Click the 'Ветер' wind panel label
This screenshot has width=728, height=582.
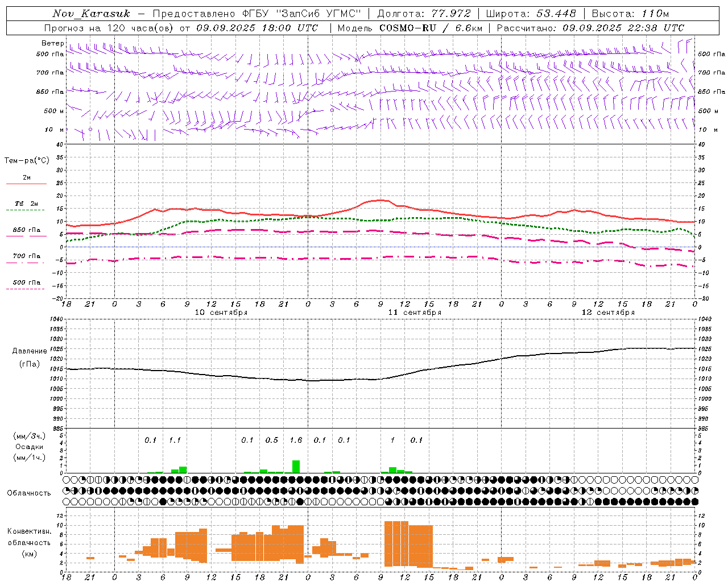click(x=52, y=43)
